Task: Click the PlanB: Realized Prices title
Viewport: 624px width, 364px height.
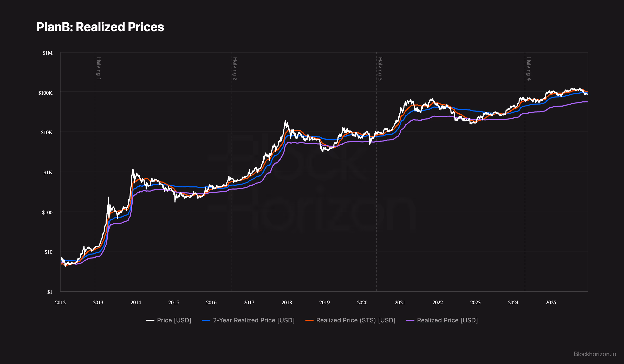Action: click(x=100, y=27)
